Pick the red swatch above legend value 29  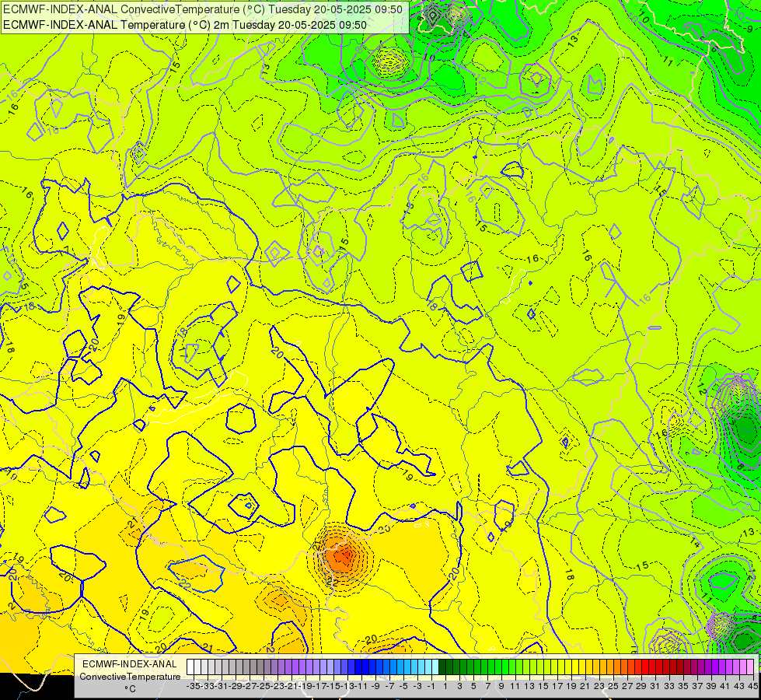[x=638, y=667]
